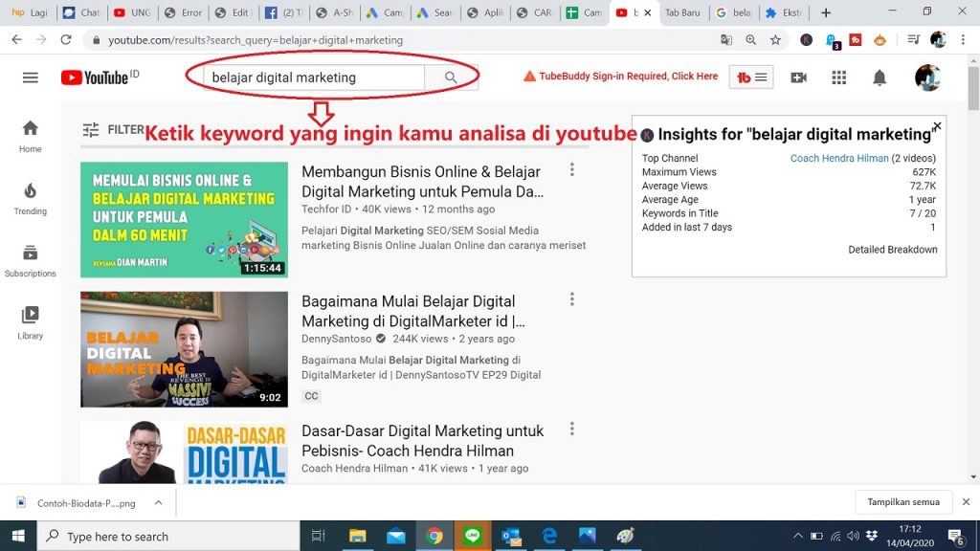Open the YouTube hamburger guide menu

(x=30, y=77)
